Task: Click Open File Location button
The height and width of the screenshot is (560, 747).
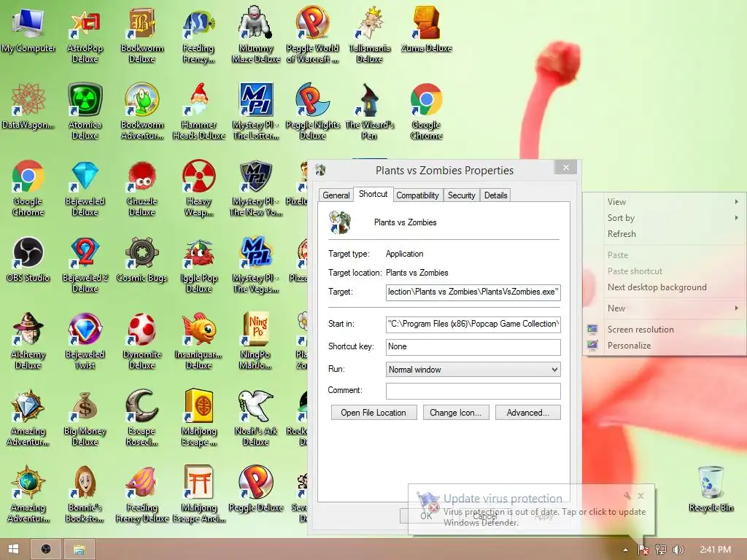Action: [373, 413]
